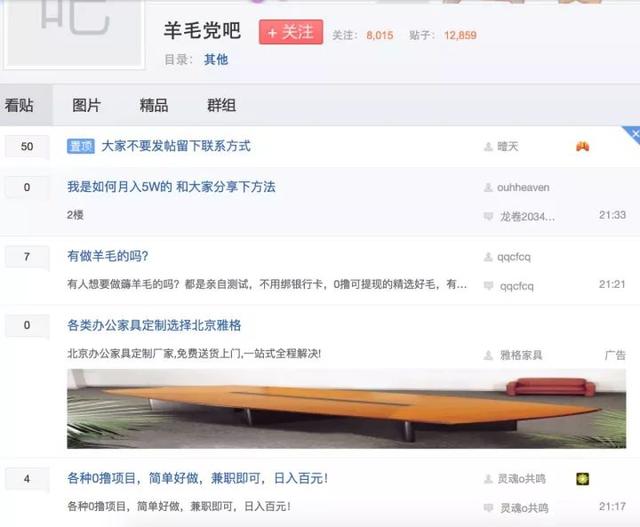Click the conference table ad image
The height and width of the screenshot is (527, 640).
[x=346, y=409]
